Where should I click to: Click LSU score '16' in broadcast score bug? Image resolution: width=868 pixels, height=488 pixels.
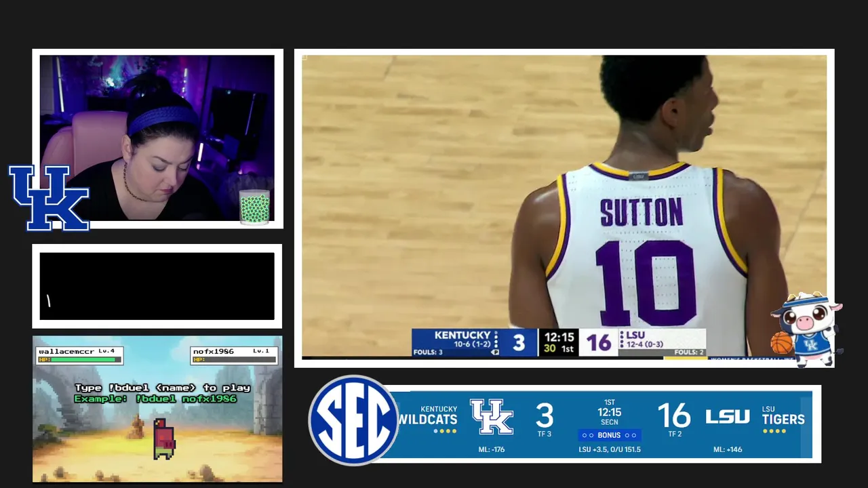tap(599, 342)
